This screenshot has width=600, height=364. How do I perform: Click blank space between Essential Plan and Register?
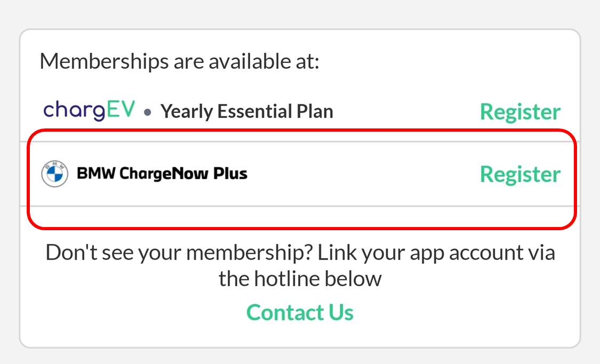coord(406,111)
